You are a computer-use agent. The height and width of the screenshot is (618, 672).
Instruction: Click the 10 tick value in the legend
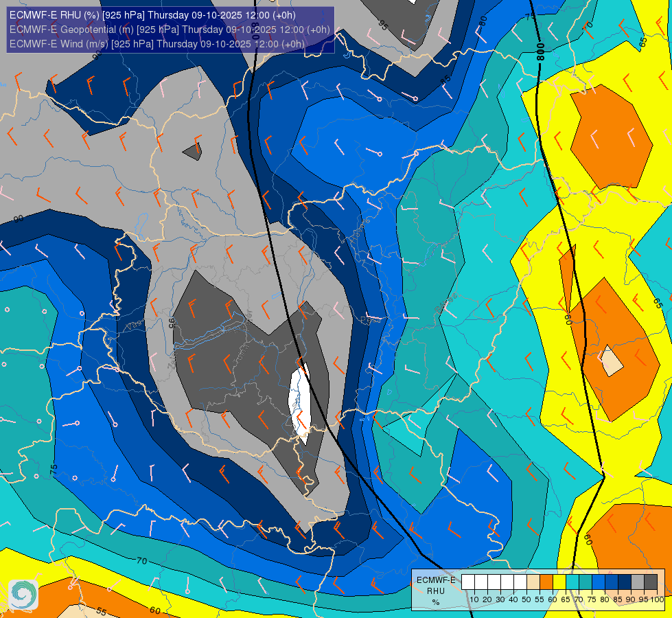tap(474, 599)
